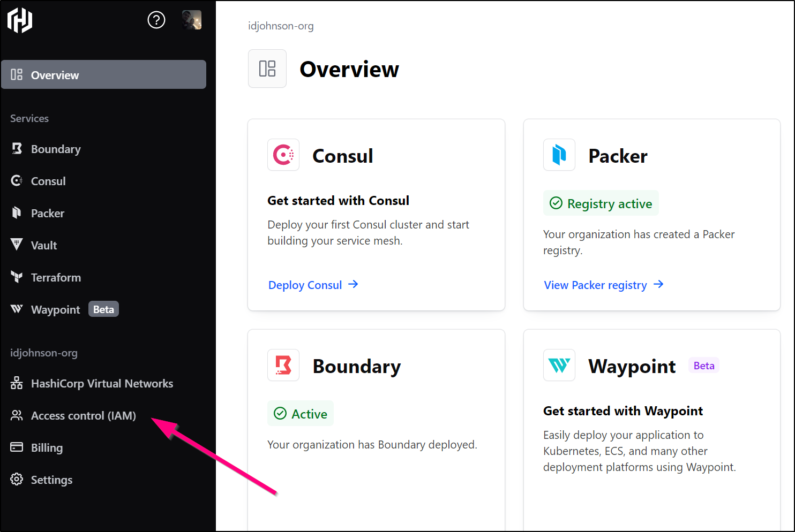Click the check icon in Registry active
This screenshot has width=795, height=532.
click(x=556, y=203)
